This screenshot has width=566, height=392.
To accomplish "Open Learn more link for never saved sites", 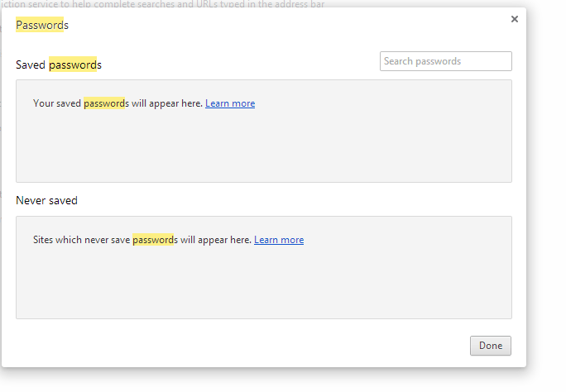I will coord(279,240).
